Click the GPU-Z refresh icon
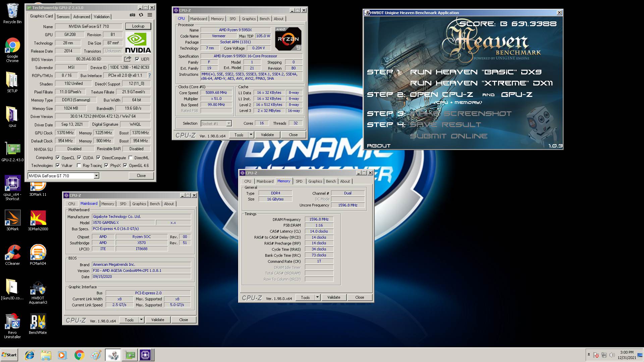 coord(141,15)
